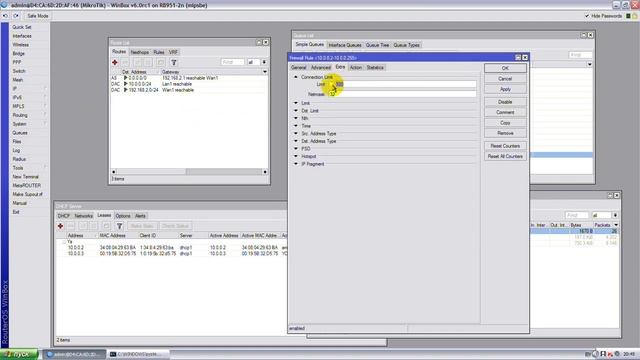
Task: Click the comment icon in Route List toolbar
Action: (x=161, y=62)
